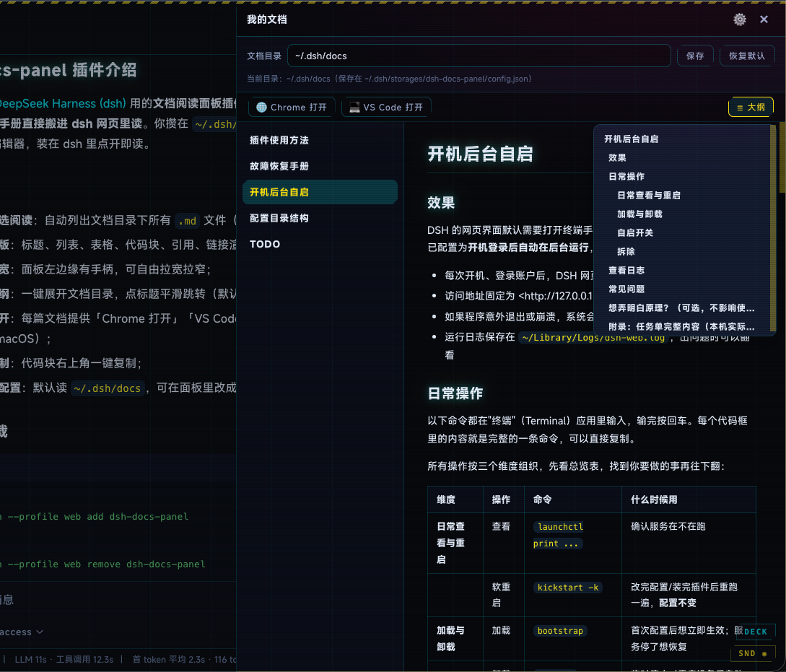The height and width of the screenshot is (672, 786).
Task: Click the 确认服务在不在跑 table cell
Action: 668,526
